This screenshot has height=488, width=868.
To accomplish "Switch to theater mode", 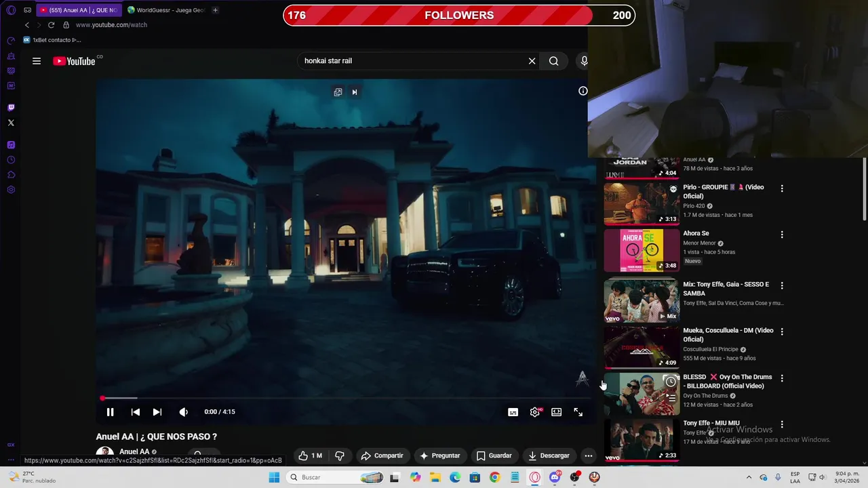I will (x=557, y=412).
